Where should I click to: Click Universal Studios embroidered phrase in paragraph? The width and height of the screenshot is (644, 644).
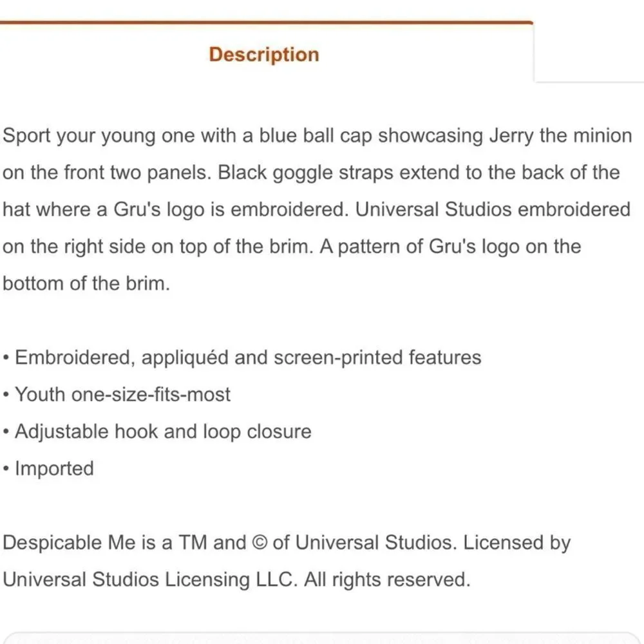tap(493, 209)
